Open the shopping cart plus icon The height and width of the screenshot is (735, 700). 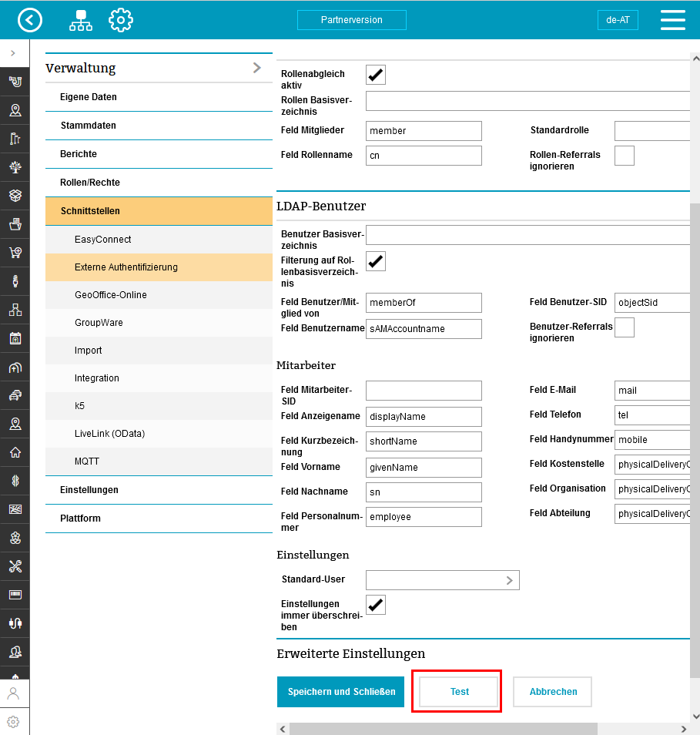(15, 253)
